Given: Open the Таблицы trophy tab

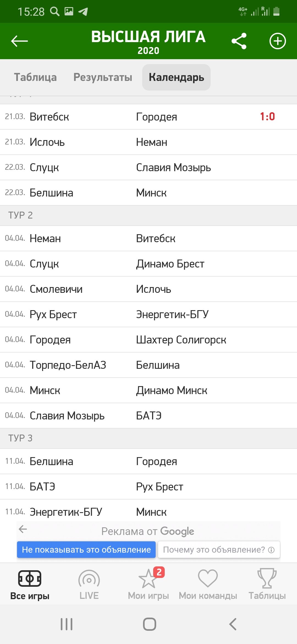Looking at the screenshot, I should [267, 584].
